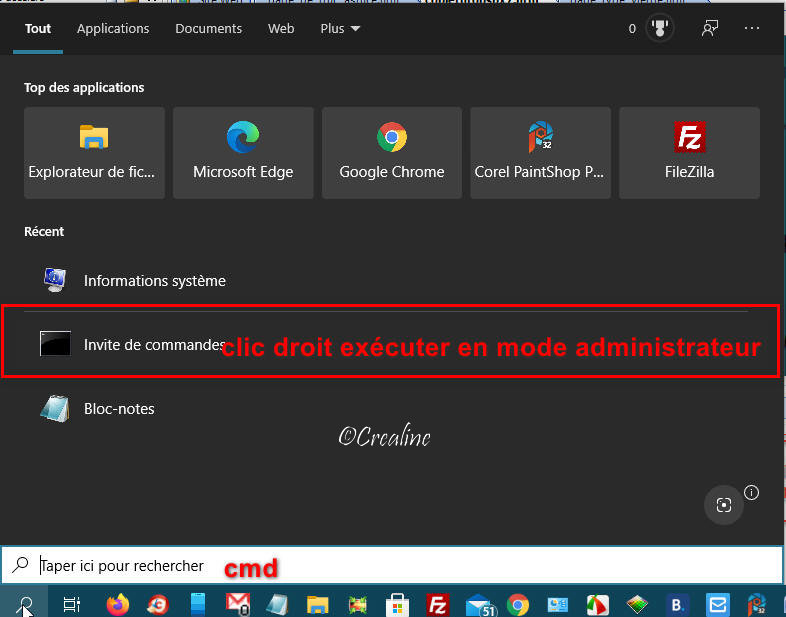Screen dimensions: 786x617
Task: Click the screenshot search camera button
Action: [x=723, y=505]
